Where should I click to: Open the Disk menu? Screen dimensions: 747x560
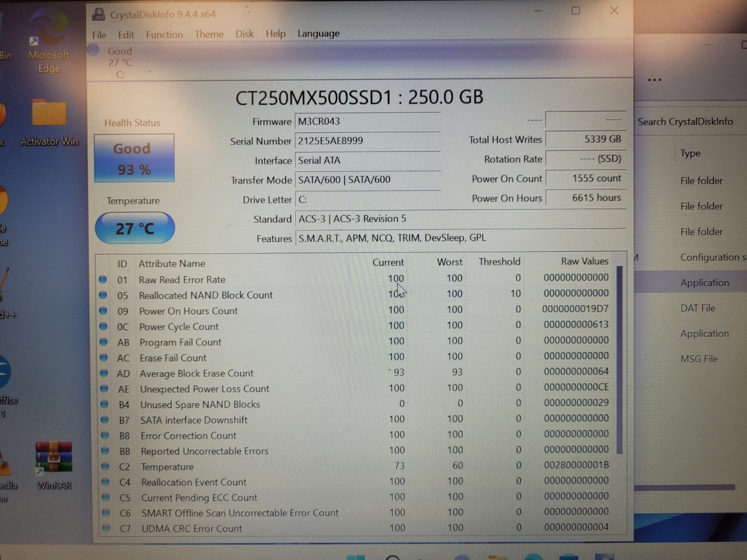click(x=245, y=34)
